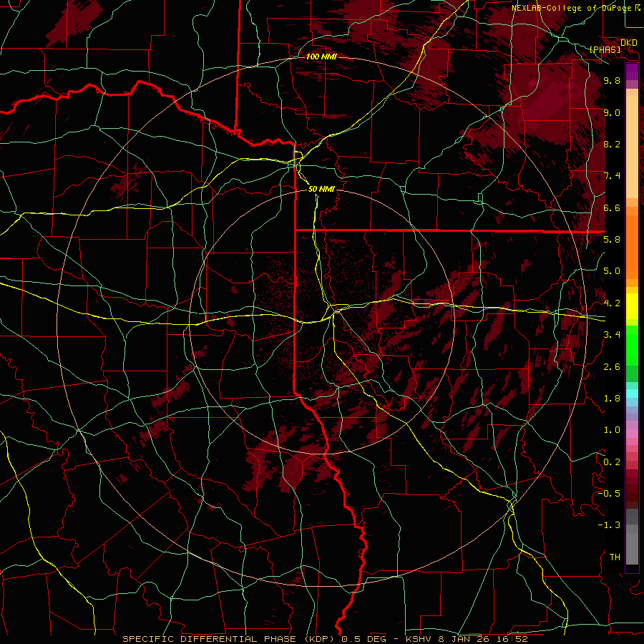Click the 50 NMI range ring label

pyautogui.click(x=321, y=189)
